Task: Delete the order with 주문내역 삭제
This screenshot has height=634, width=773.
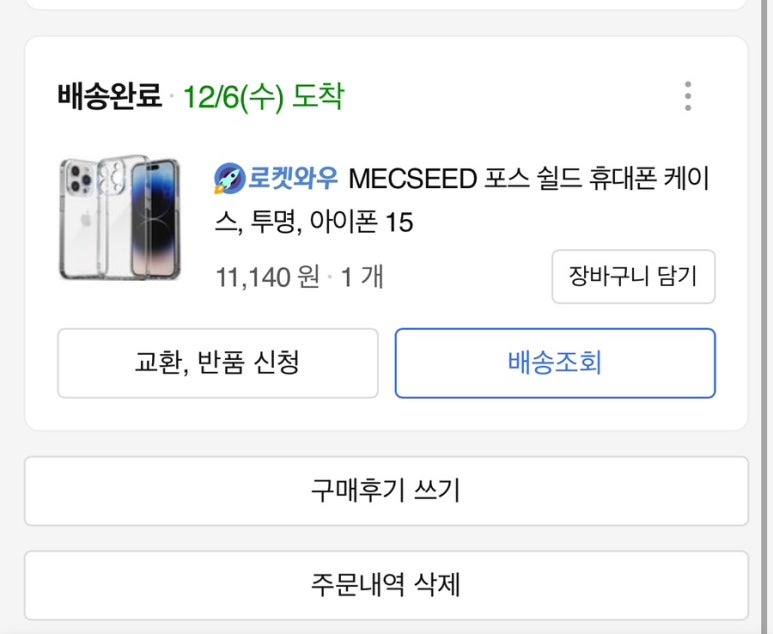Action: point(386,585)
